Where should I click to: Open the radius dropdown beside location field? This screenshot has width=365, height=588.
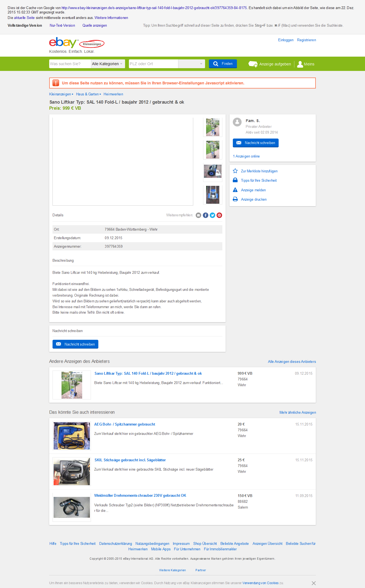tap(192, 64)
